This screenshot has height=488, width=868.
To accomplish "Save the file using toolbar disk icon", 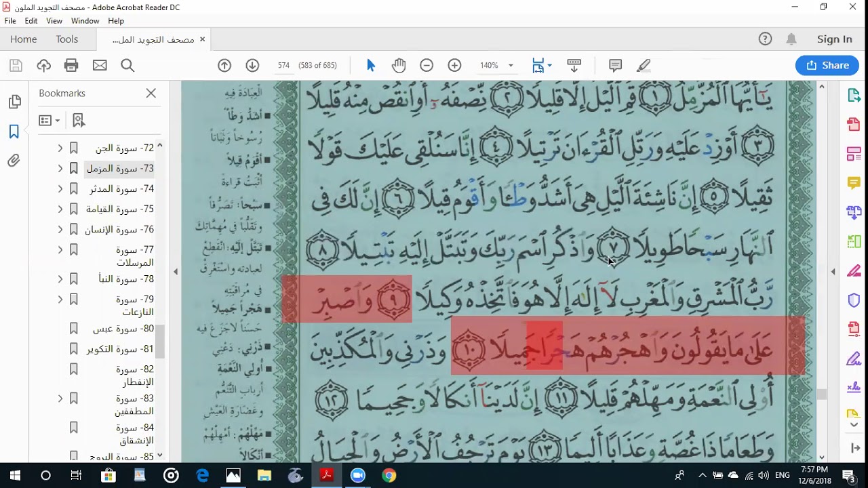I will tap(16, 66).
